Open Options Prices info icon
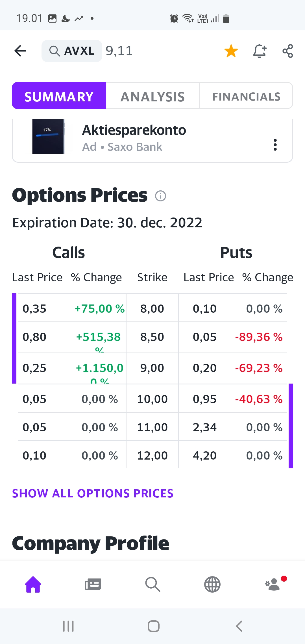Image resolution: width=305 pixels, height=644 pixels. tap(160, 196)
